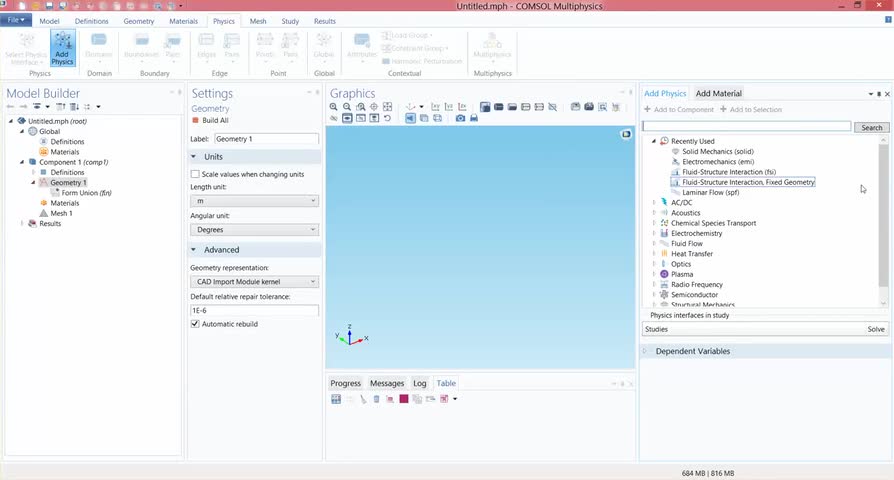Select Solid Mechanics (solid) physics
This screenshot has width=894, height=480.
(x=717, y=152)
